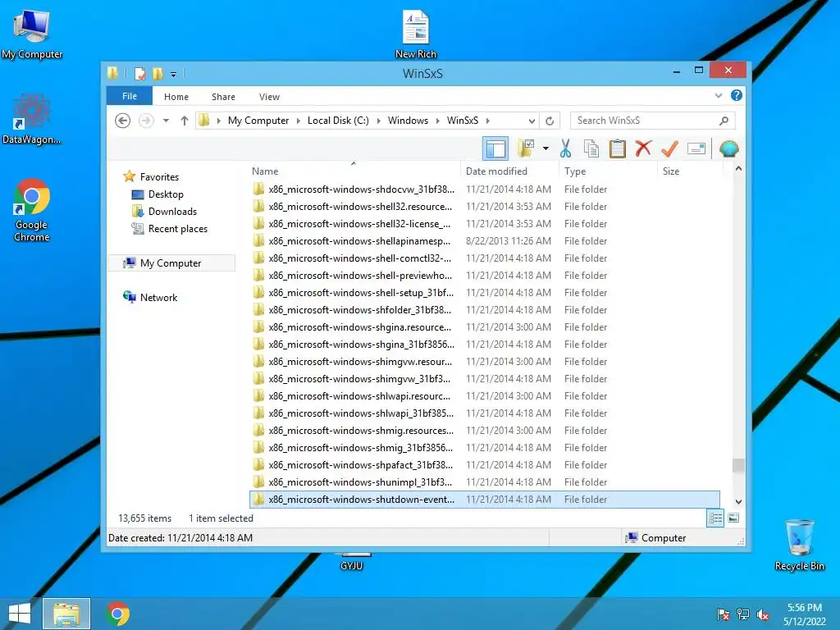Click the red X Delete icon
Viewport: 840px width, 630px height.
point(643,148)
